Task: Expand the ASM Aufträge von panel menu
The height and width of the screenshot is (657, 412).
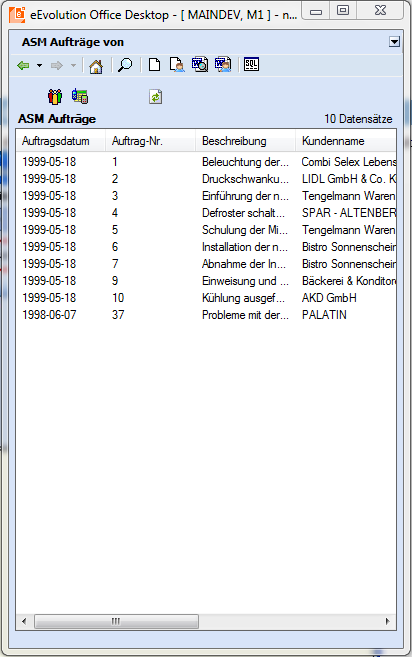Action: (394, 42)
